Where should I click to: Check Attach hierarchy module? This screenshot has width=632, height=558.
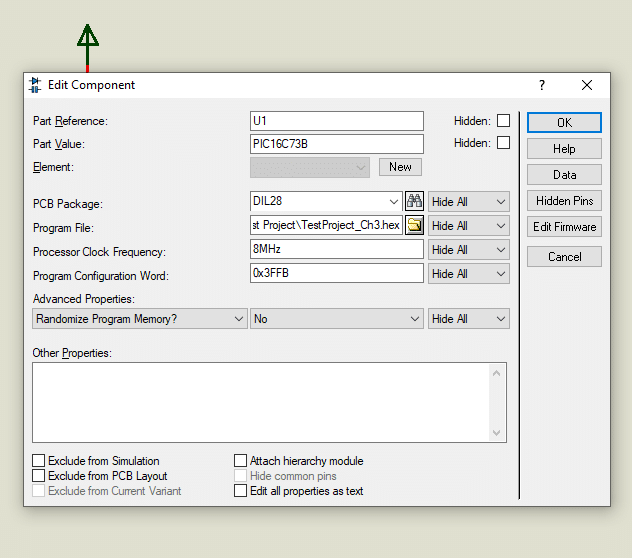[x=240, y=460]
